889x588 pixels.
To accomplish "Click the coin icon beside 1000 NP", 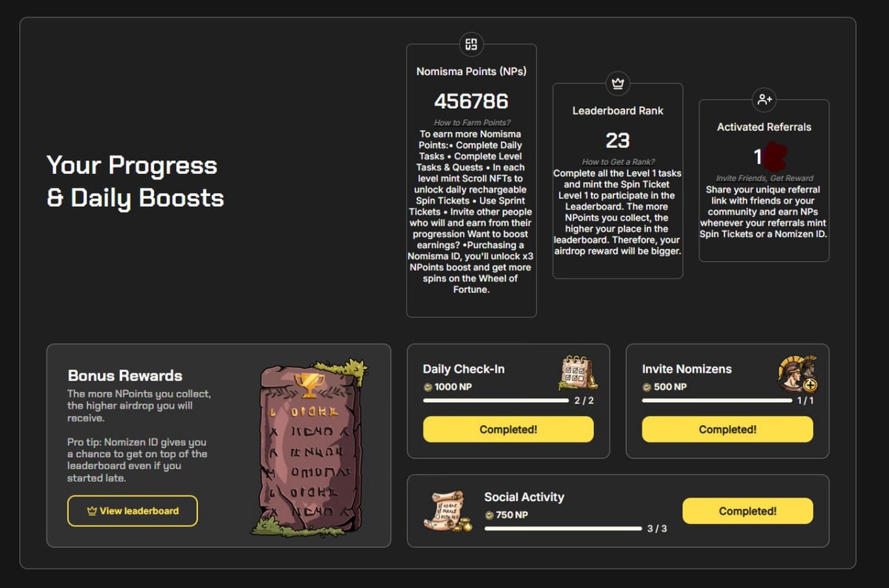I will 427,387.
